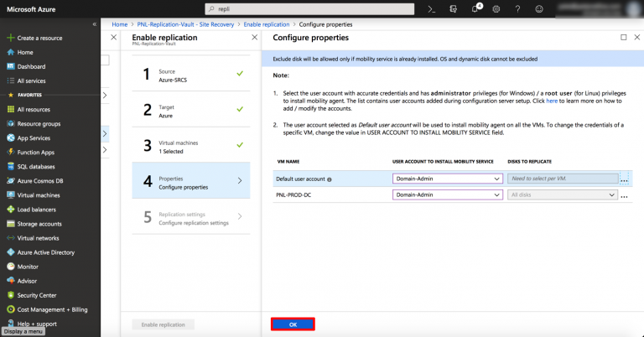Click the Storage accounts icon
The height and width of the screenshot is (337, 644).
tap(11, 224)
